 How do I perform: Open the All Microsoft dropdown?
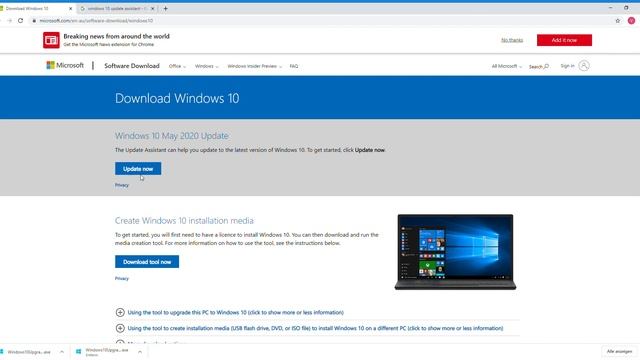[507, 66]
